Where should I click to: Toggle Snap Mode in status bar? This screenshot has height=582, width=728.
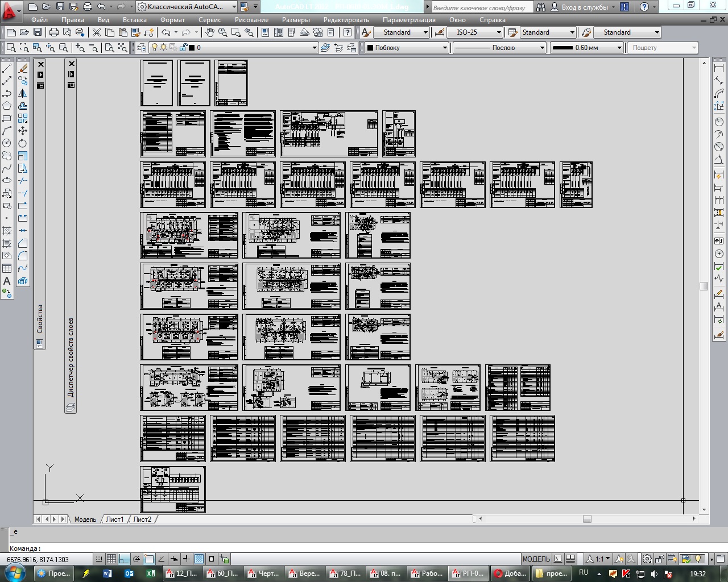click(x=99, y=559)
